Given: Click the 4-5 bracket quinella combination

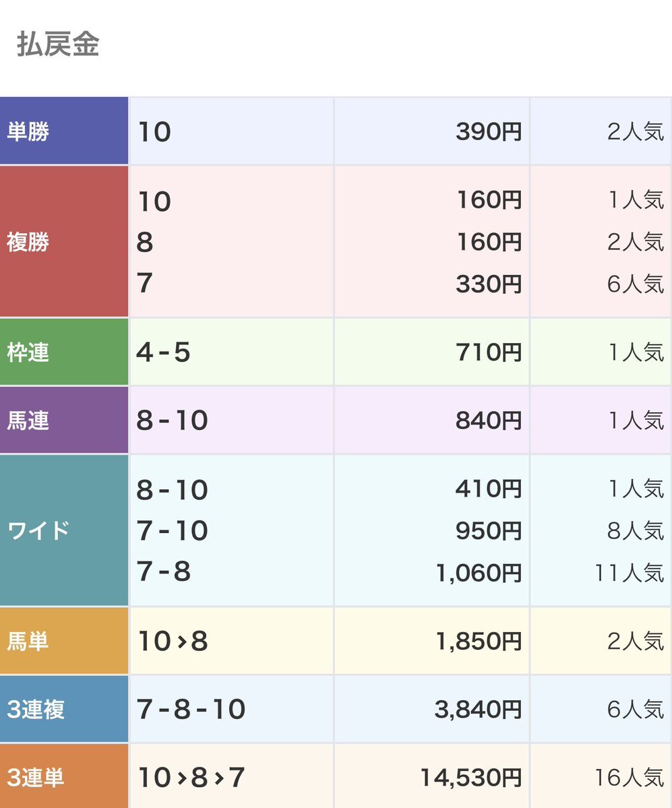Looking at the screenshot, I should (x=164, y=352).
